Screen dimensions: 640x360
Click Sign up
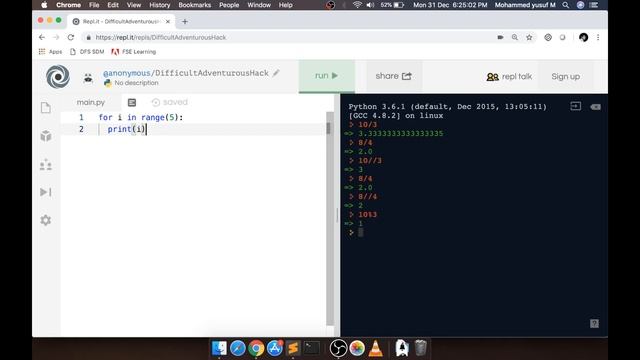click(x=566, y=76)
